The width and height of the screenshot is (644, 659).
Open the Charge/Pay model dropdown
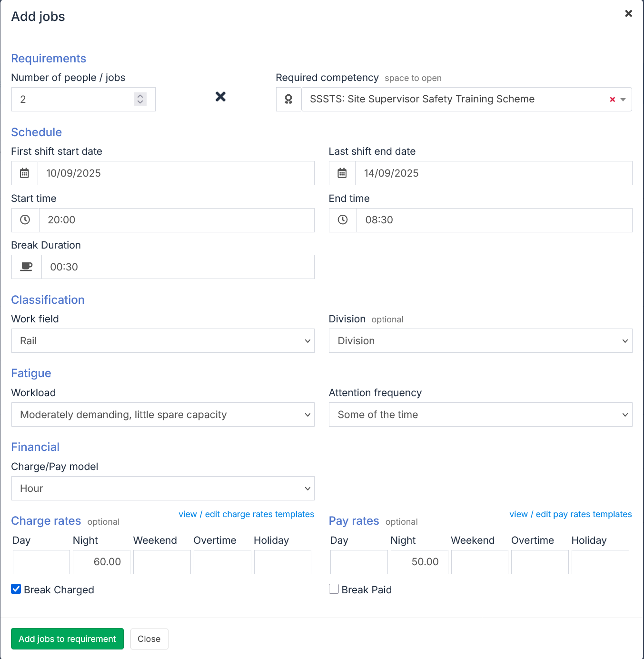(163, 489)
